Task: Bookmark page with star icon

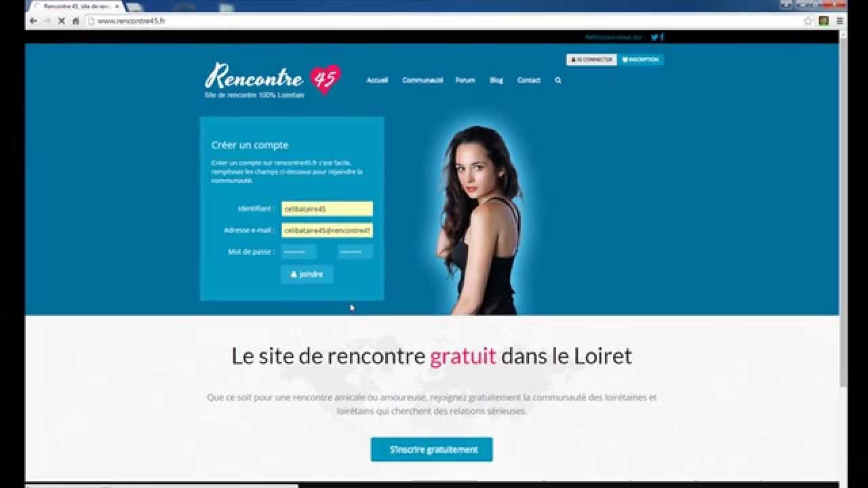Action: tap(808, 21)
